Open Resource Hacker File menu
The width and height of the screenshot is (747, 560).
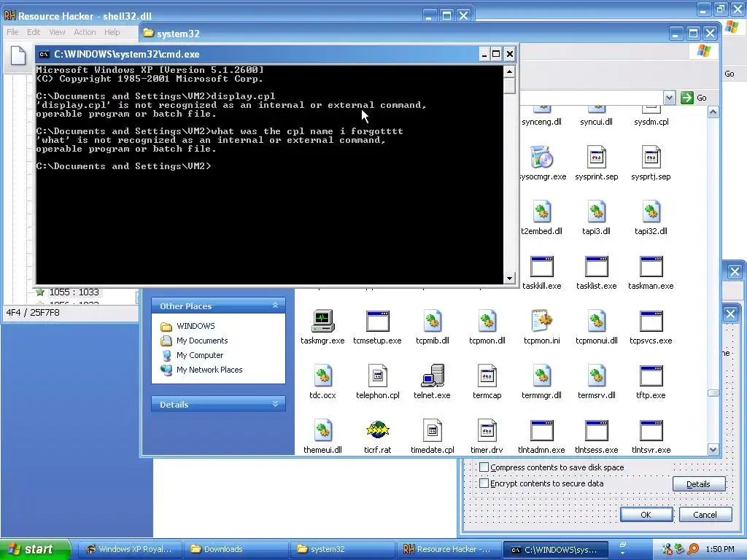click(13, 32)
